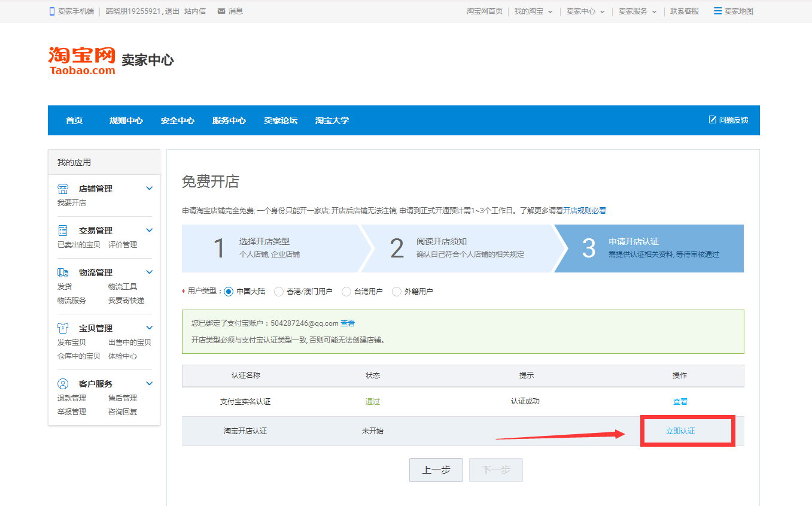The width and height of the screenshot is (812, 506).
Task: Open 安全中心 navigation item
Action: [178, 120]
